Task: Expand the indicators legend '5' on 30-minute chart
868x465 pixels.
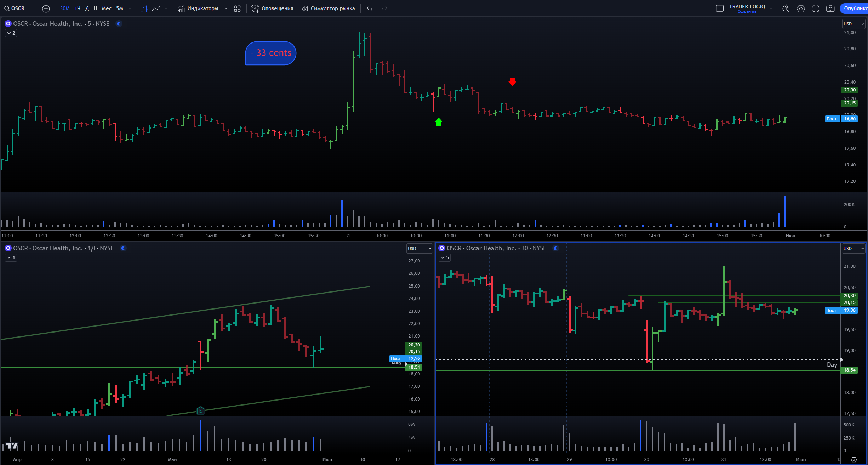Action: (x=445, y=257)
